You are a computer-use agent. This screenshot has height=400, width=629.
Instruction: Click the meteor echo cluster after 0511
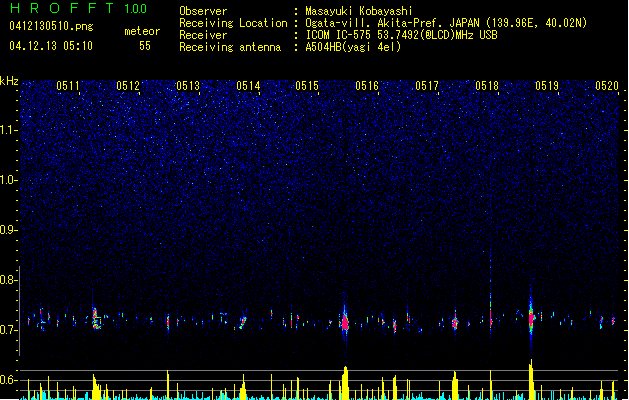point(95,319)
